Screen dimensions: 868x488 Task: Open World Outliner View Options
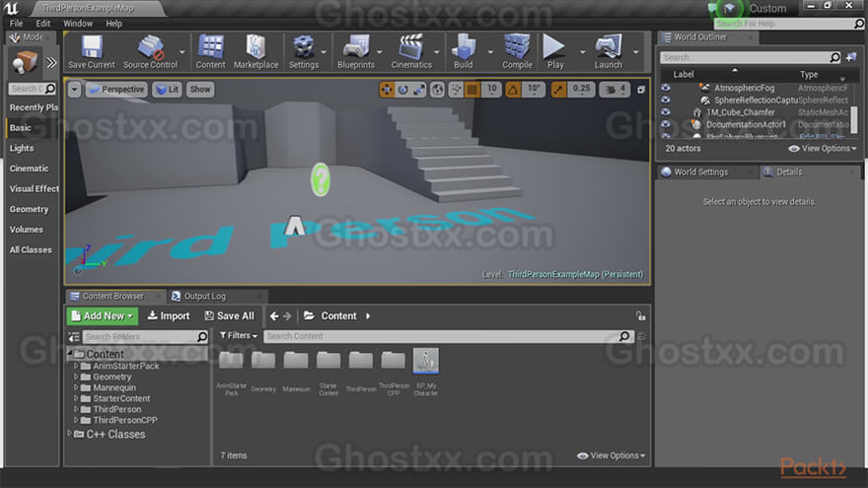click(x=823, y=148)
